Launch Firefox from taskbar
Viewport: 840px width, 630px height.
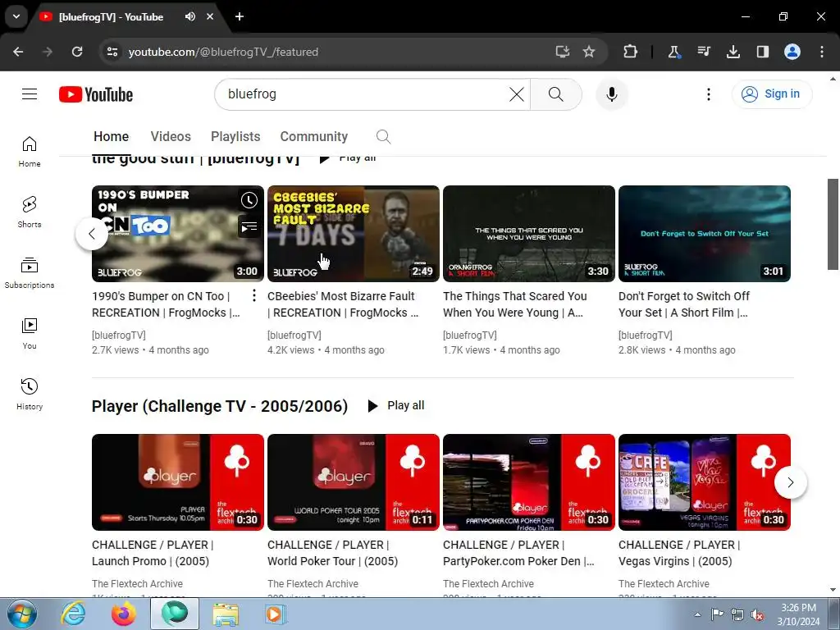[123, 614]
